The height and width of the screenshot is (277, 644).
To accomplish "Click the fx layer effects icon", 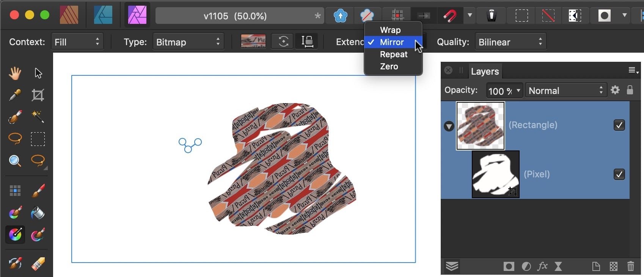I will point(542,266).
